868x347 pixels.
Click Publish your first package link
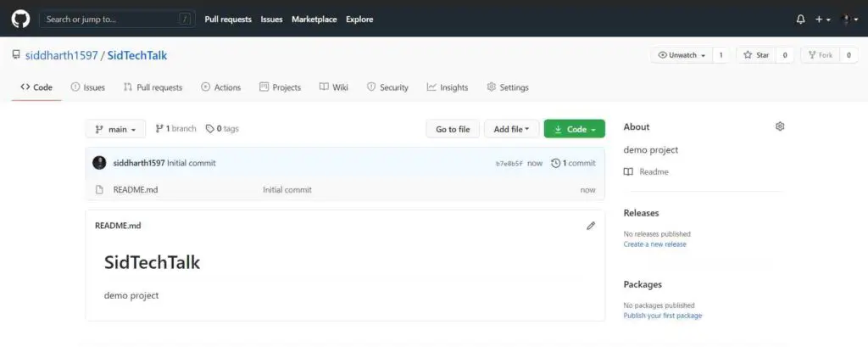[x=663, y=316]
